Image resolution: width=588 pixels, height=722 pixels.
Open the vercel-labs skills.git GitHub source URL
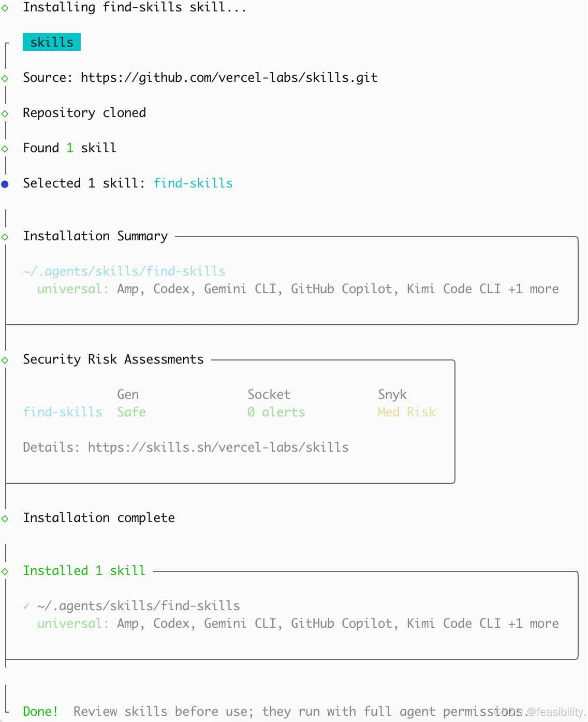coord(229,78)
